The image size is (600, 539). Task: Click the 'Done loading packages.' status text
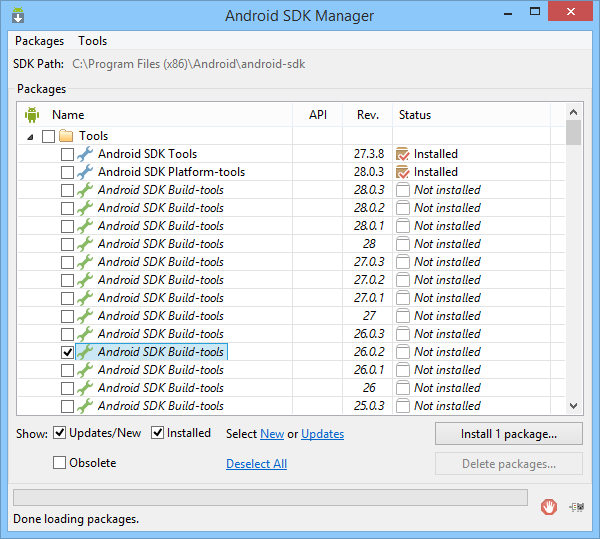(x=76, y=519)
